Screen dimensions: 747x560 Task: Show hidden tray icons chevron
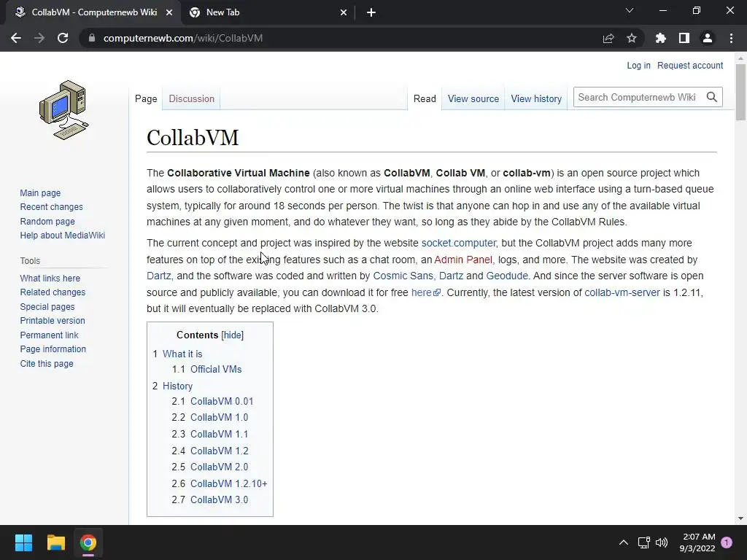[x=623, y=542]
